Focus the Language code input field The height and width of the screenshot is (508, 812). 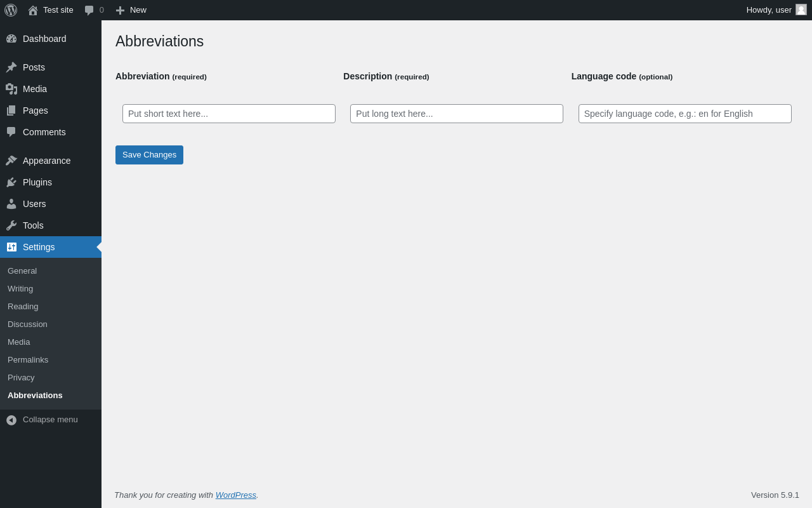click(685, 114)
